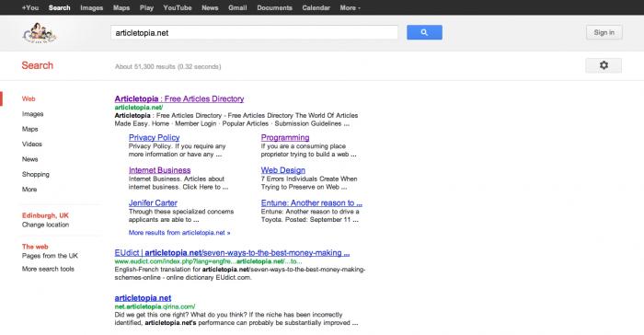Open More search tools

[x=48, y=269]
